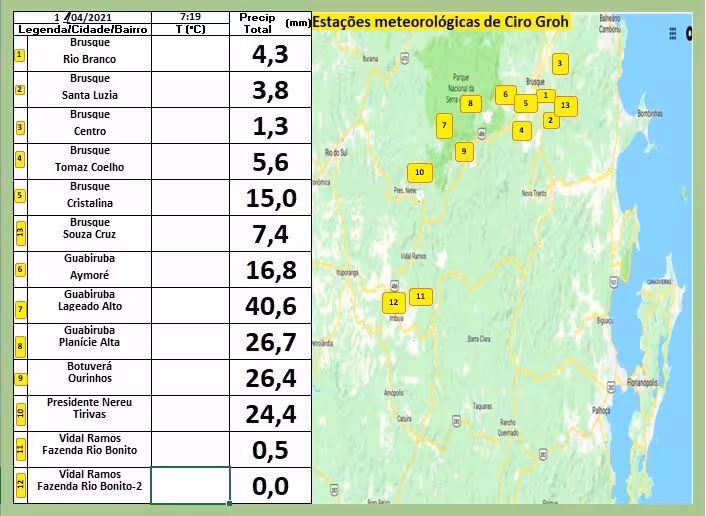
Task: Click the Legenda/Cidade/Bairro column header
Action: 83,30
